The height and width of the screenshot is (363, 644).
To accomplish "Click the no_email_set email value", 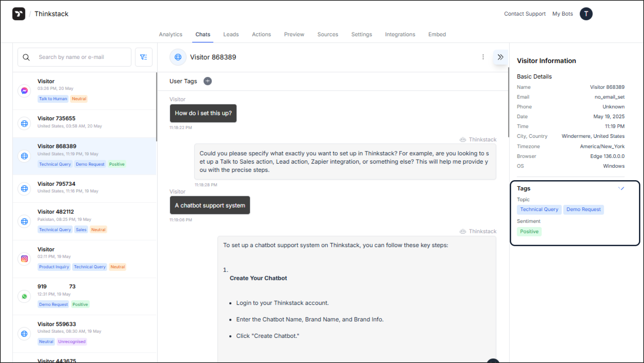I will (610, 97).
